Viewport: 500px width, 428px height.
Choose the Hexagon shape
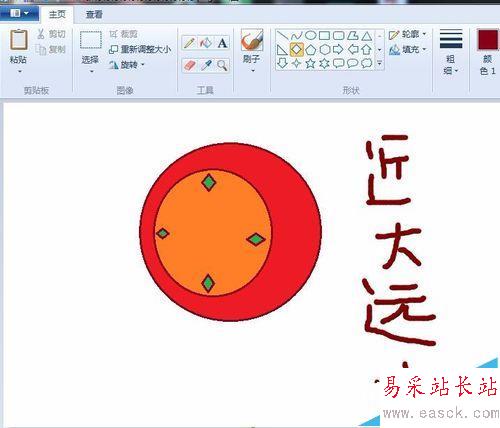tap(324, 50)
